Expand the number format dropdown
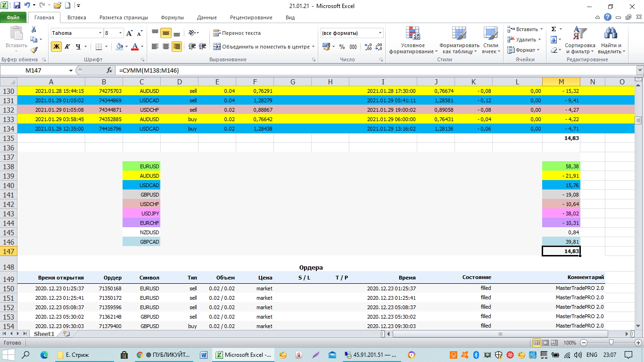 [x=380, y=33]
